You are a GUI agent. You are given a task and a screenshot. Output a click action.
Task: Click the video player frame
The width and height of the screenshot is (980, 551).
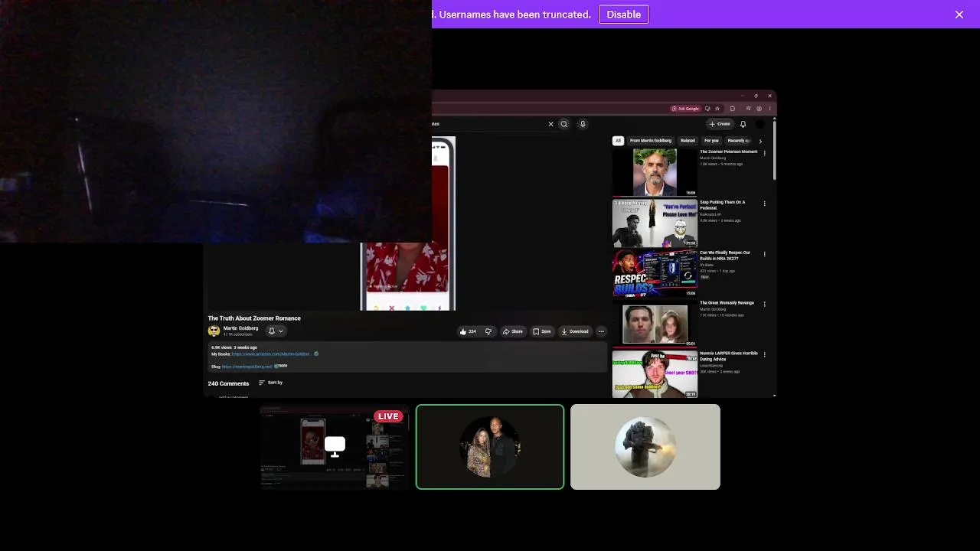(x=407, y=223)
